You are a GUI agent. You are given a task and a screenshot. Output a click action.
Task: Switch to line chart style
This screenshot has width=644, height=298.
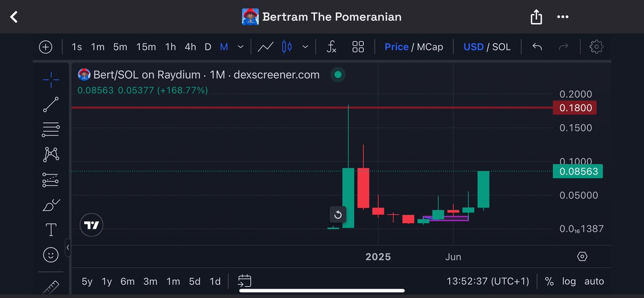click(x=266, y=47)
